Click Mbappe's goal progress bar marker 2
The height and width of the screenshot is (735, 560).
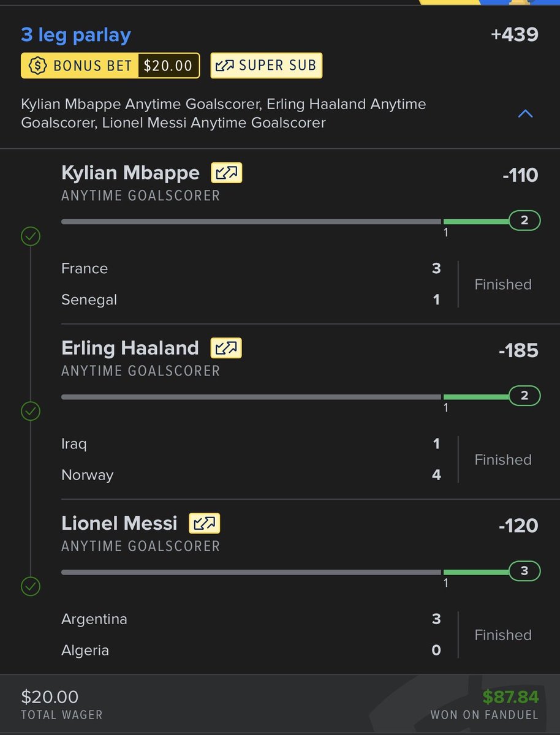click(524, 221)
